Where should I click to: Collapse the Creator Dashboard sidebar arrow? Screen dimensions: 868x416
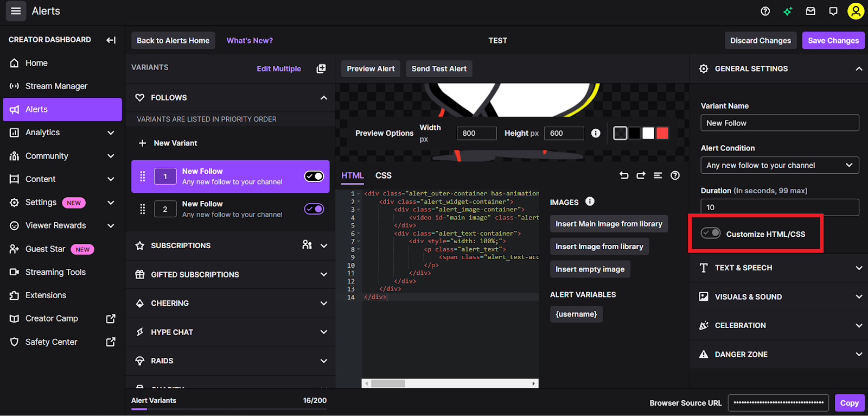click(111, 40)
